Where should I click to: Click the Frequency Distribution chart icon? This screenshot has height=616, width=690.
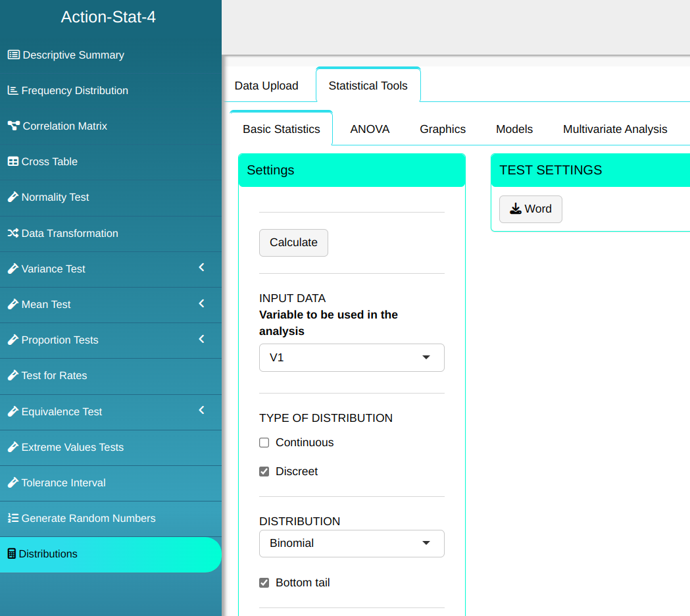pyautogui.click(x=12, y=91)
